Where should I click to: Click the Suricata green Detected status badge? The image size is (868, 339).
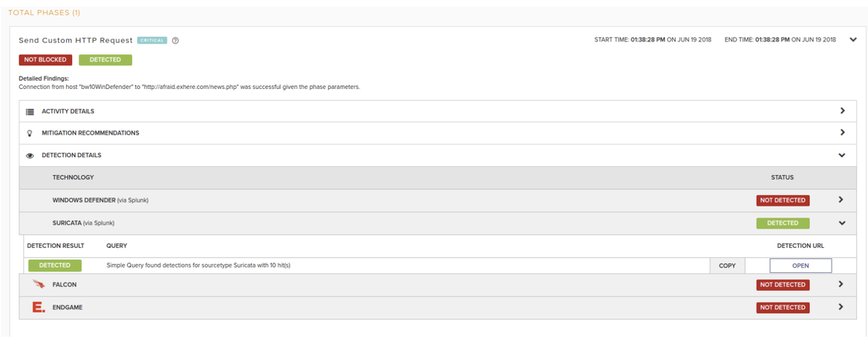point(783,223)
